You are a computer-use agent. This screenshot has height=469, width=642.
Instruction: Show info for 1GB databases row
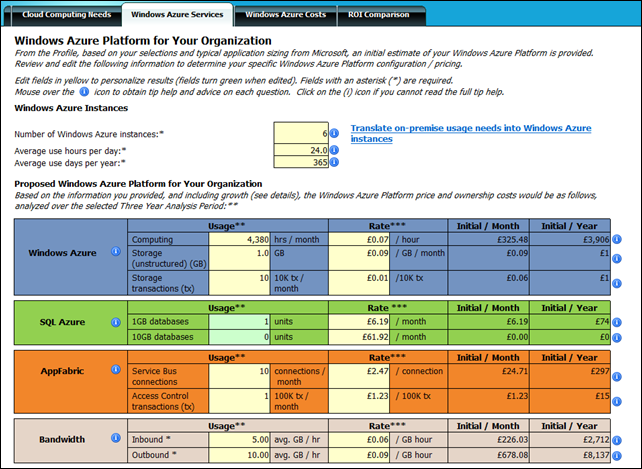(617, 322)
